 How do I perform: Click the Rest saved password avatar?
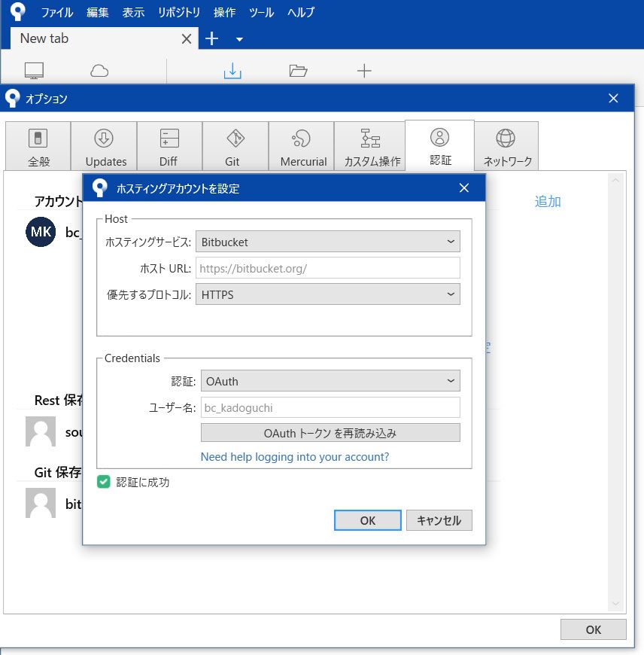(x=41, y=431)
